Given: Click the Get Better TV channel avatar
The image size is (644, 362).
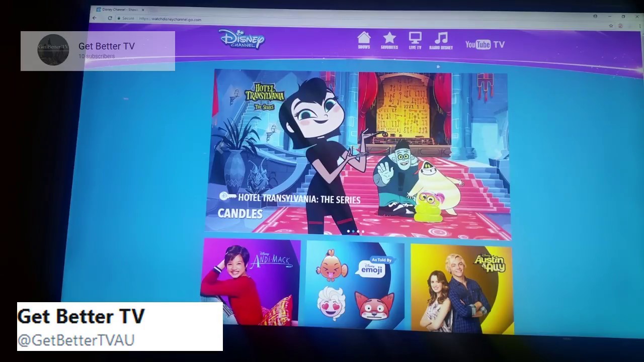Looking at the screenshot, I should click(53, 50).
